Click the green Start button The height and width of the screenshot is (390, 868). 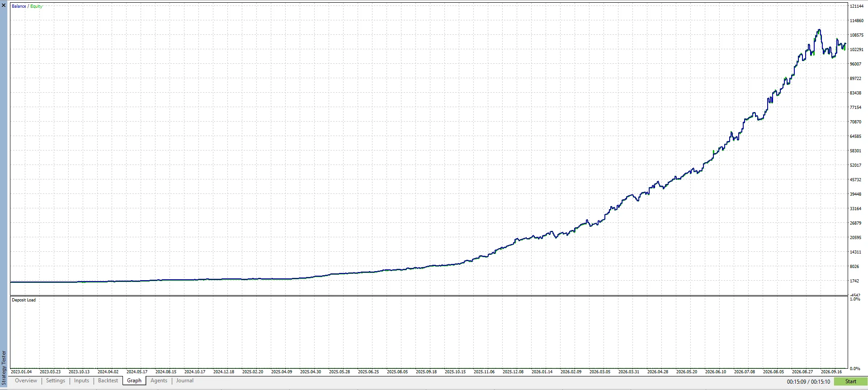(x=851, y=381)
